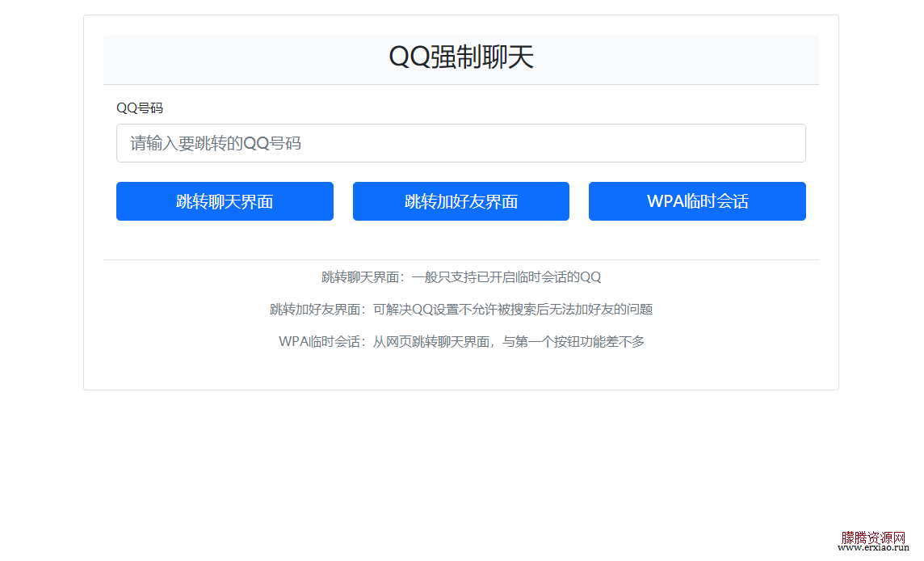Click the note starting with 跳转加好友界面：可解决

[461, 309]
